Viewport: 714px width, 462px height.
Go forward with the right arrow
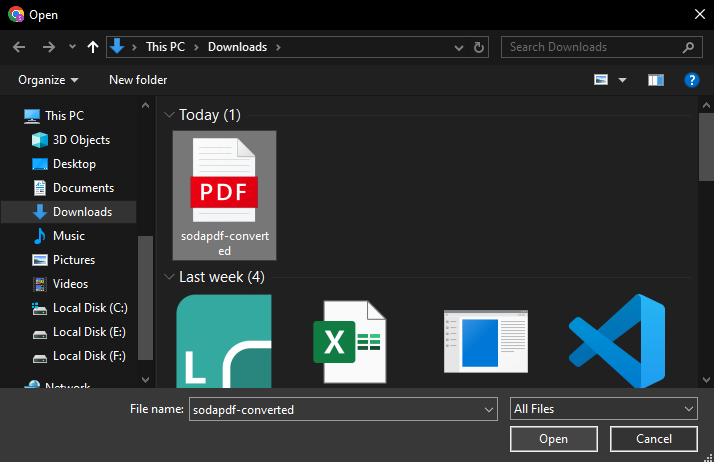49,47
